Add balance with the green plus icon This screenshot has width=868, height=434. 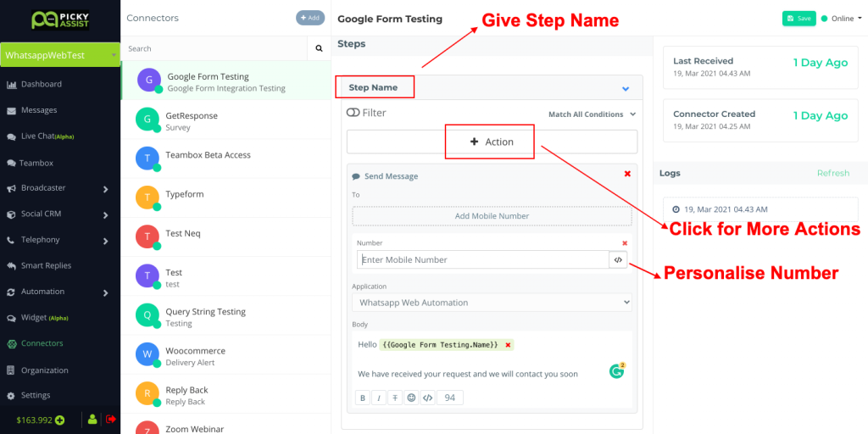(60, 420)
